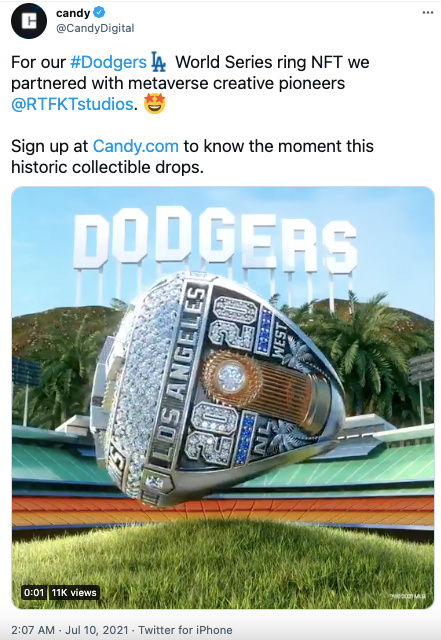Open the Twitter for iPhone source link
This screenshot has width=441, height=640.
point(185,630)
